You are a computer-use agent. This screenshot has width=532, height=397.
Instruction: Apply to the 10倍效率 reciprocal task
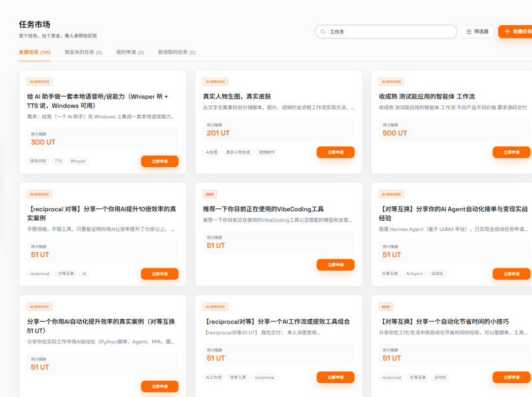pyautogui.click(x=160, y=274)
